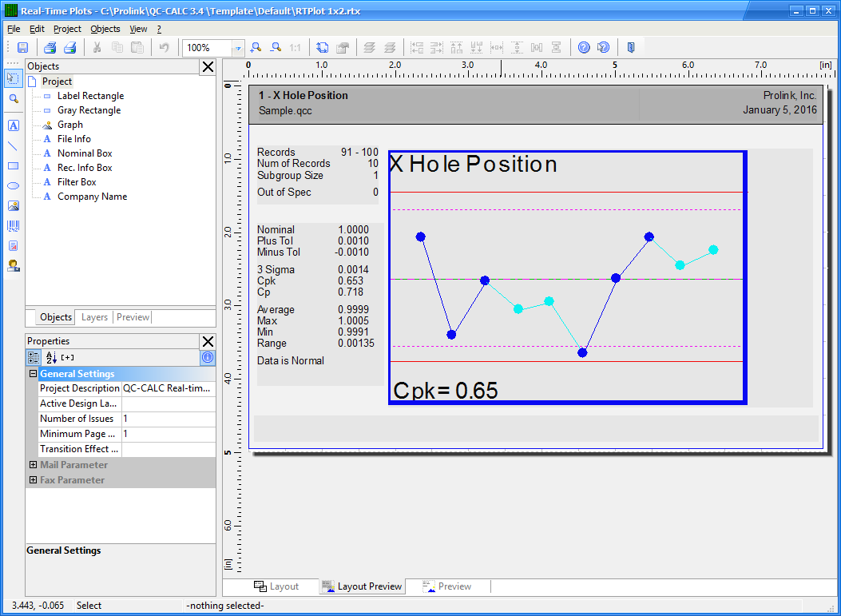Screen dimensions: 841x616
Task: Select the Barcode tool
Action: click(13, 225)
